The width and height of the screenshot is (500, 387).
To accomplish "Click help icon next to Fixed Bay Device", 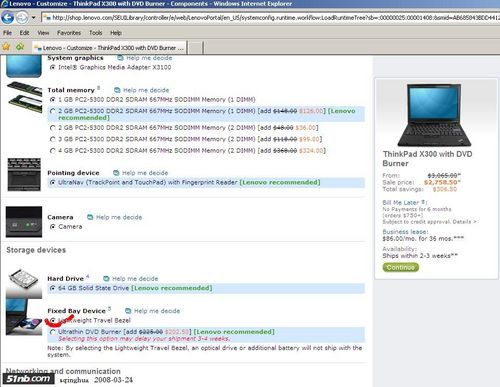I will click(x=128, y=311).
